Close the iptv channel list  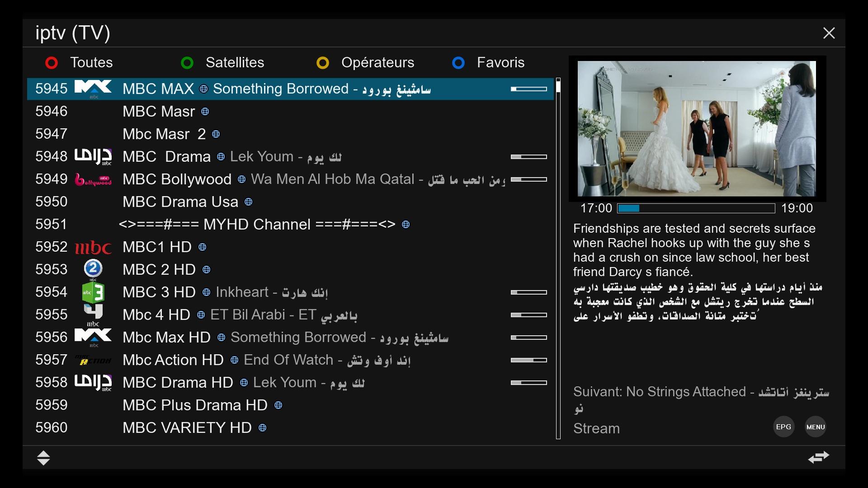click(x=829, y=33)
